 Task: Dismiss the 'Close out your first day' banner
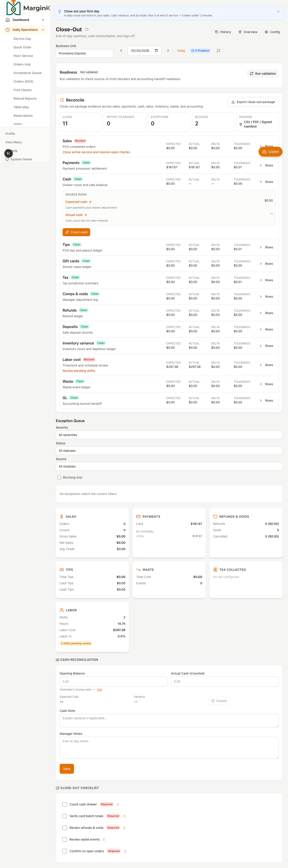pyautogui.click(x=278, y=11)
